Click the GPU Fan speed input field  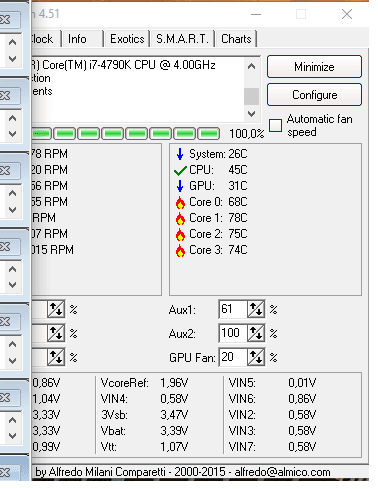tap(233, 357)
